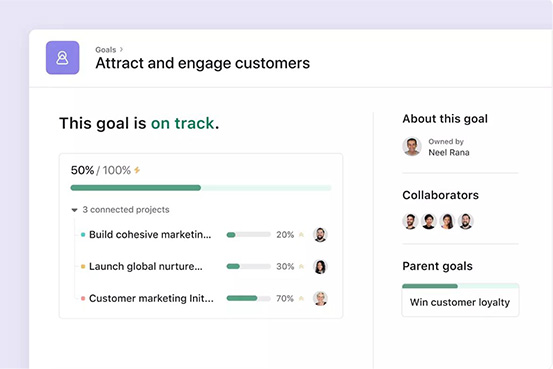Screen dimensions: 553x369
Task: Open the Customer marketing Initiative project
Action: point(151,298)
